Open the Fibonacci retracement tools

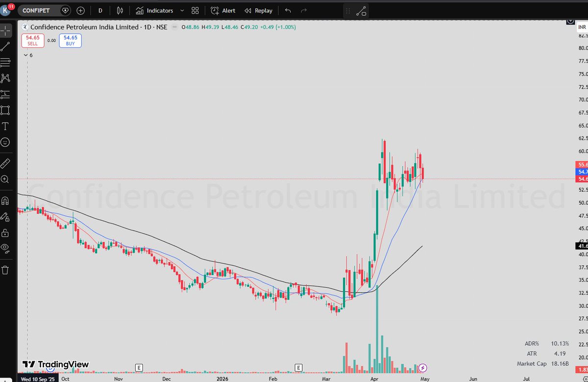[5, 62]
